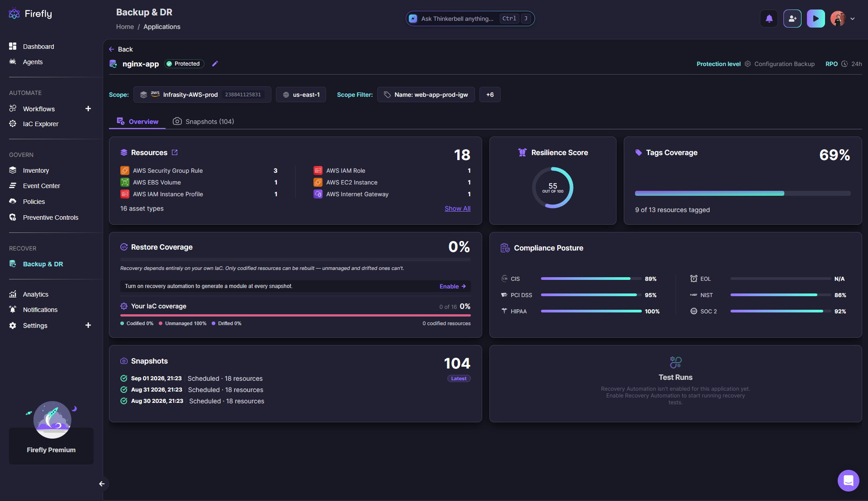
Task: Click the invite user icon button
Action: point(792,19)
